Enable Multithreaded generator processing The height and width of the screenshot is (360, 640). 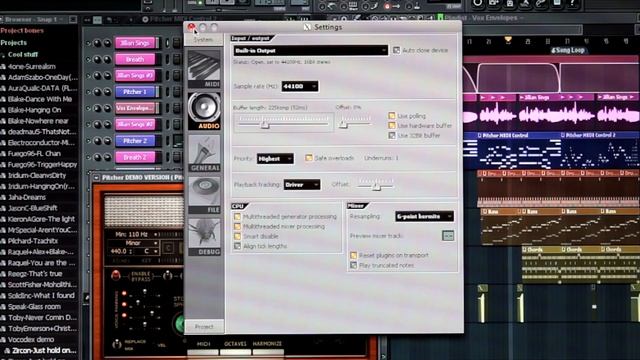237,216
